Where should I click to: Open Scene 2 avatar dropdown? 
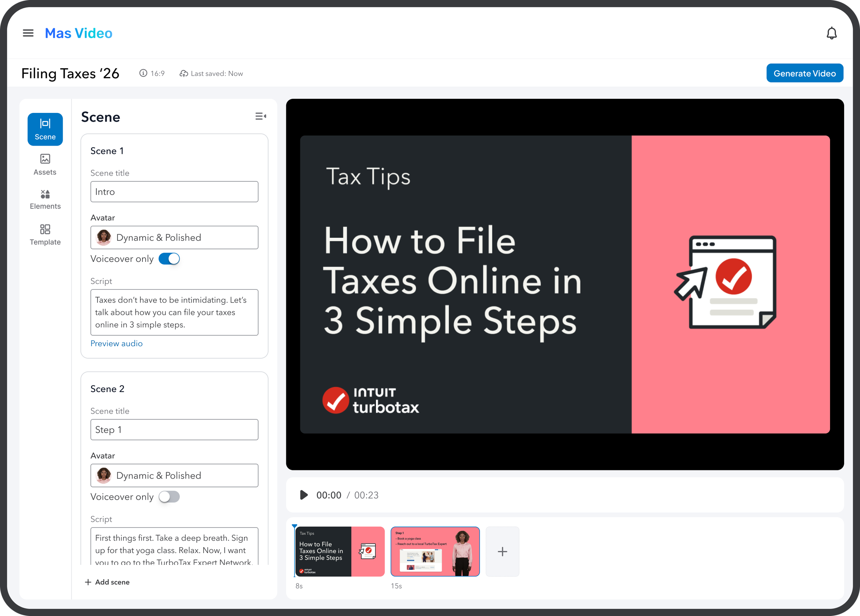pos(174,475)
